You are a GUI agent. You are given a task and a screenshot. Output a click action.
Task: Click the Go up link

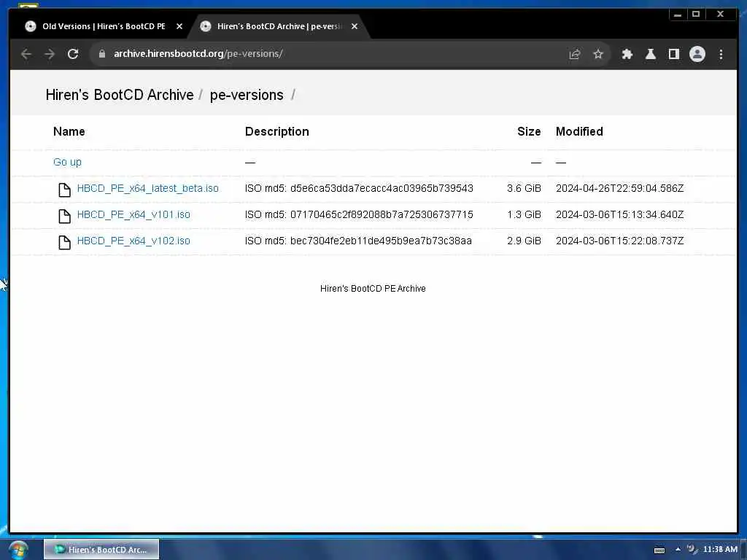coord(67,163)
